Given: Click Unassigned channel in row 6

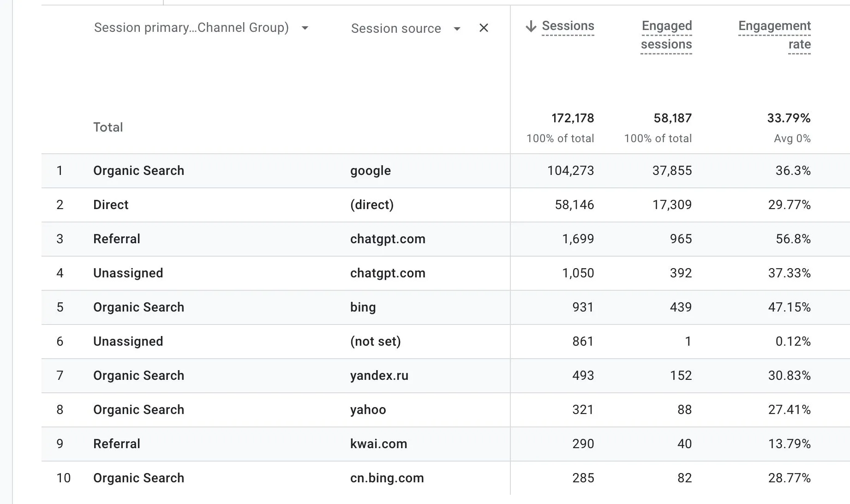Looking at the screenshot, I should (x=128, y=342).
